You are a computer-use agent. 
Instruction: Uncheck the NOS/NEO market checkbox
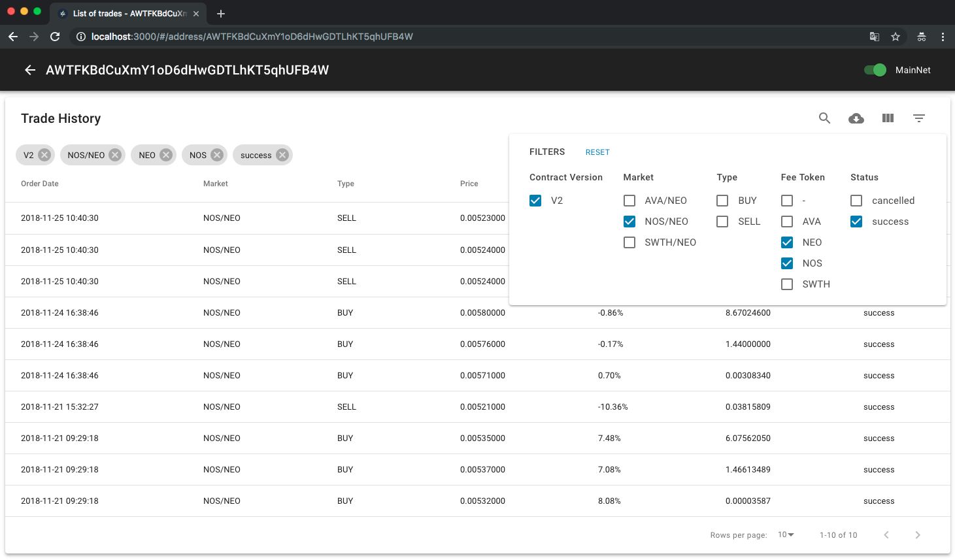point(629,222)
